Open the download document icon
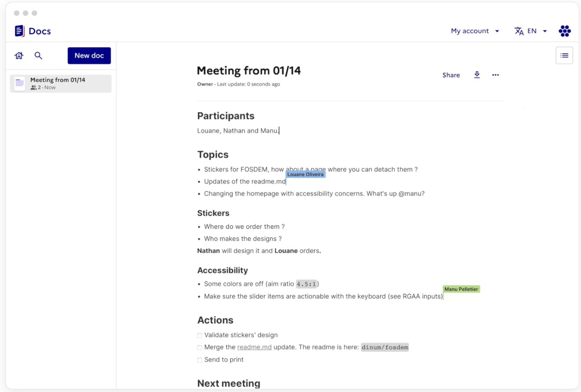The width and height of the screenshot is (581, 392). pyautogui.click(x=477, y=75)
